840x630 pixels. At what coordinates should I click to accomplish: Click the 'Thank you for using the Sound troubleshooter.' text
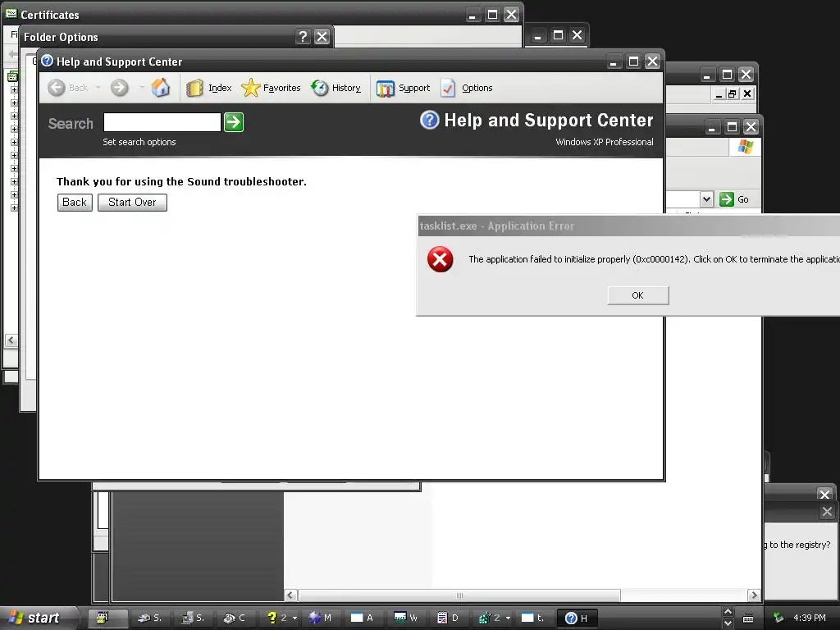(x=181, y=181)
